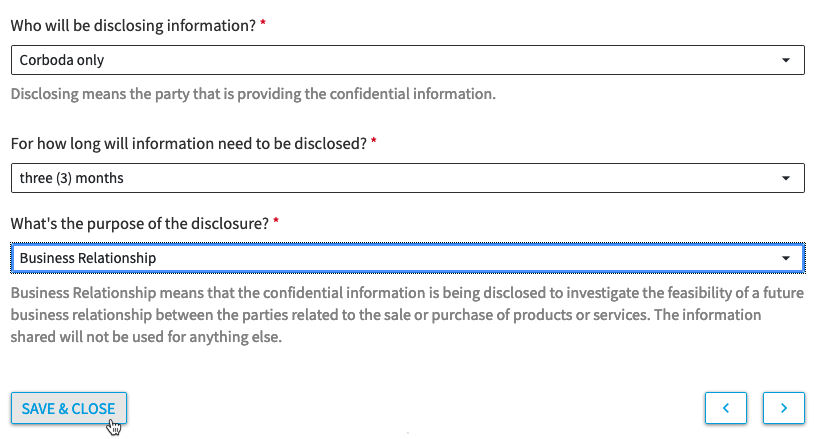Open the 'Who will be disclosing information' dropdown
The image size is (817, 439).
click(x=407, y=60)
